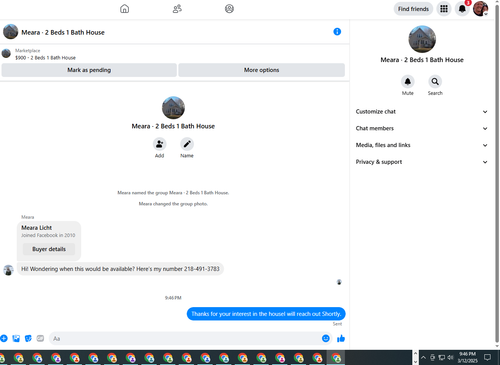Select Meara's message with the phone number
Viewport: 500px width, 365px height.
(120, 269)
